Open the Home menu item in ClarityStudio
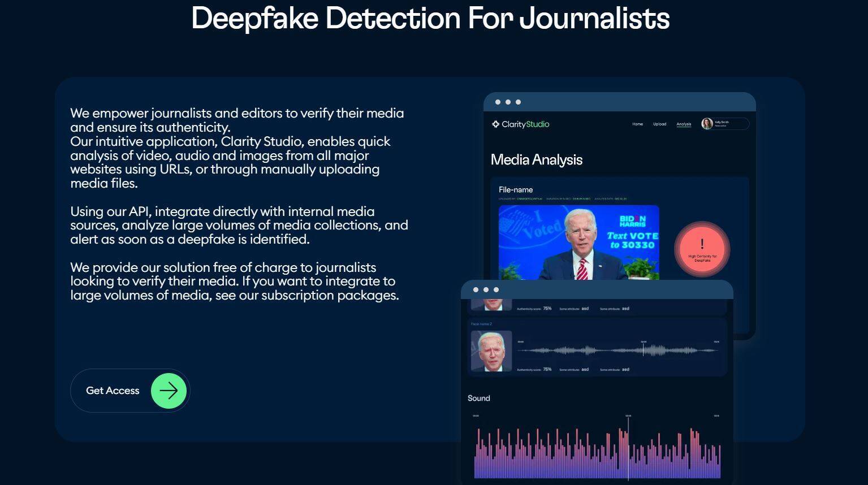868x485 pixels. 637,124
